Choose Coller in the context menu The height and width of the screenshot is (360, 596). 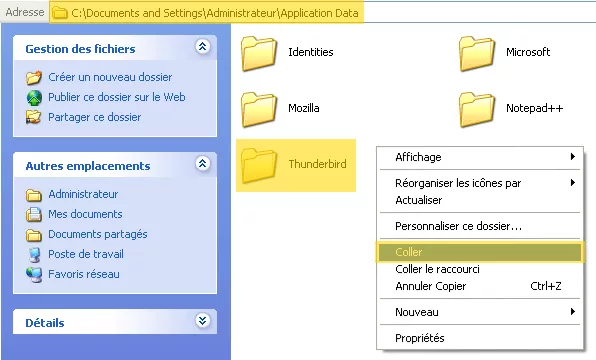coord(480,252)
